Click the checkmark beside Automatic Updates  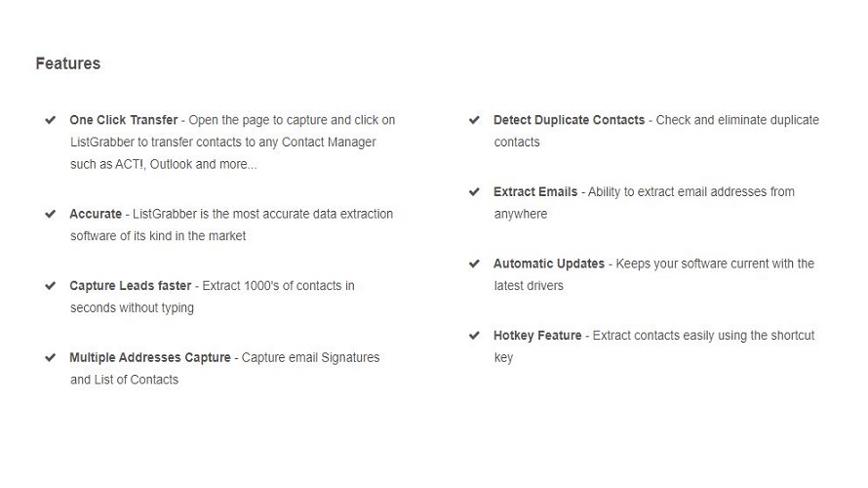tap(474, 264)
